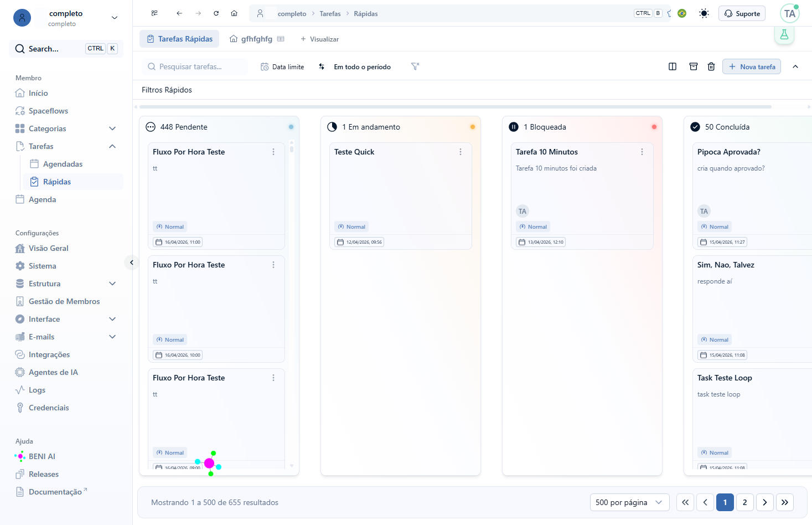Screen dimensions: 812x525
Task: Open Spaceflows from the sidebar
Action: tap(48, 111)
